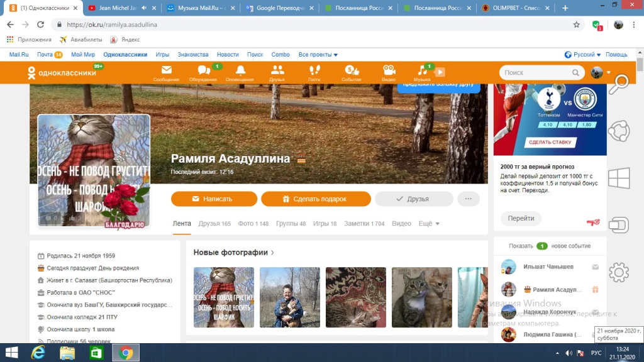Select the Видео profile tab
Screen dimensions: 644x362
click(x=401, y=224)
